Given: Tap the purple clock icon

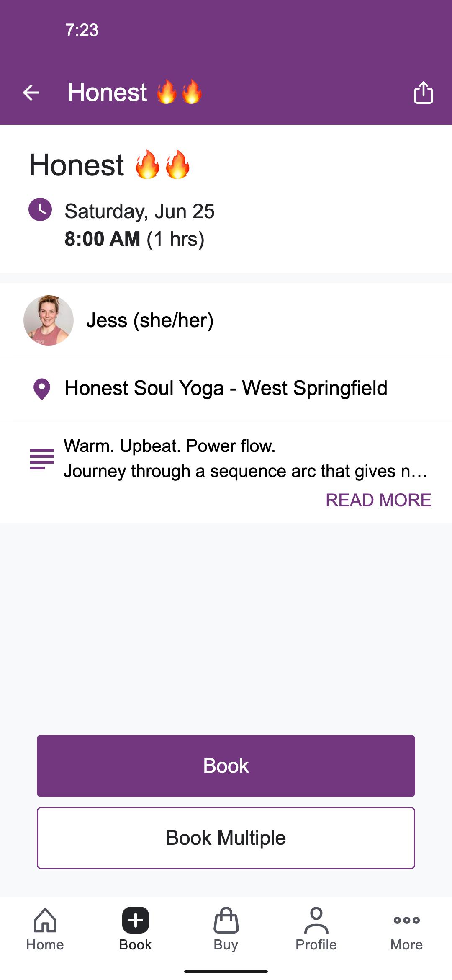Looking at the screenshot, I should [40, 209].
